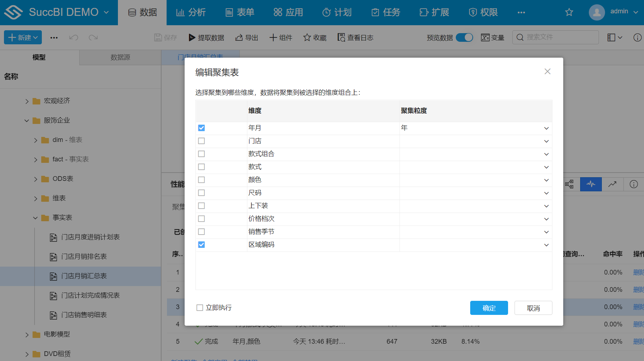Expand the 电影模型 folder
This screenshot has height=361, width=644.
click(27, 334)
